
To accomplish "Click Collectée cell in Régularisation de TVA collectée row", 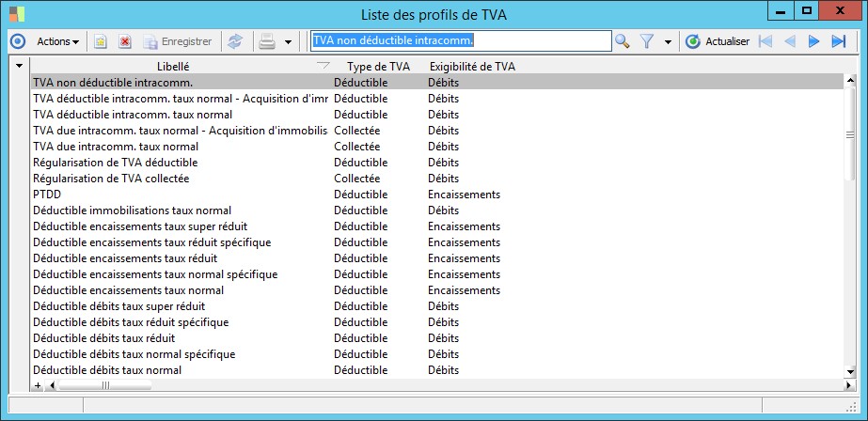I will (x=357, y=179).
